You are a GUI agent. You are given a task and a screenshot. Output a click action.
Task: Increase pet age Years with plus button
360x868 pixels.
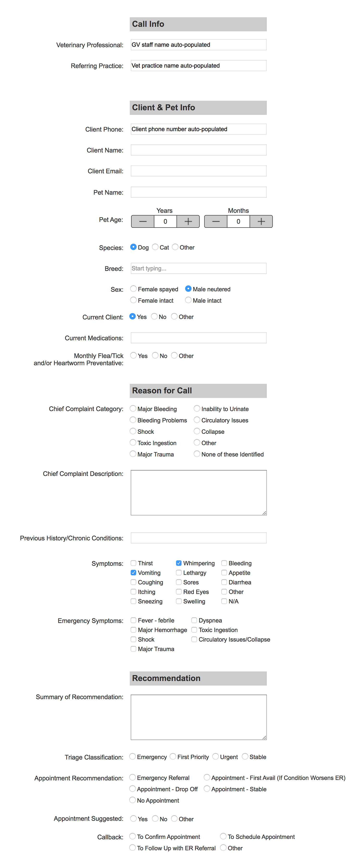coord(188,221)
